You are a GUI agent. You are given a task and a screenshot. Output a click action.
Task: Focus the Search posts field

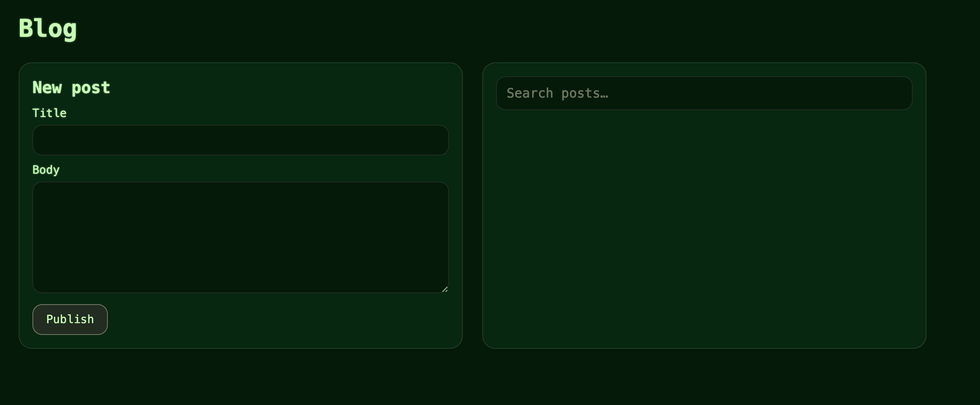click(704, 93)
